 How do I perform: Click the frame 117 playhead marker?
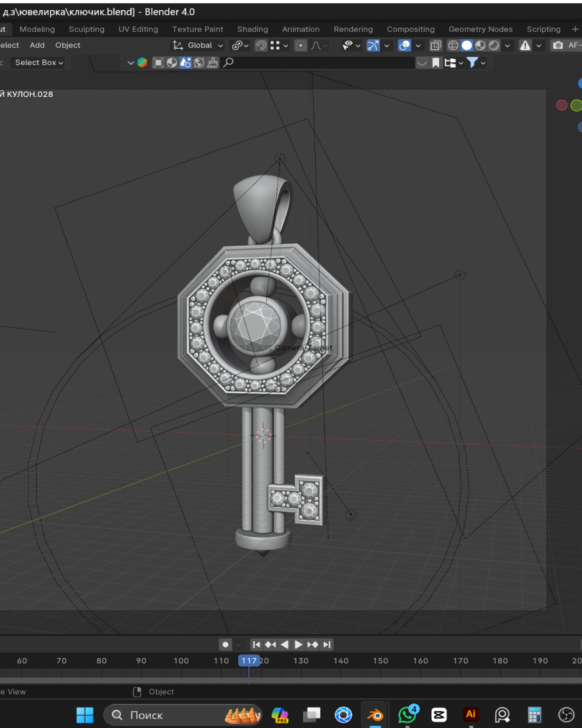click(x=249, y=661)
